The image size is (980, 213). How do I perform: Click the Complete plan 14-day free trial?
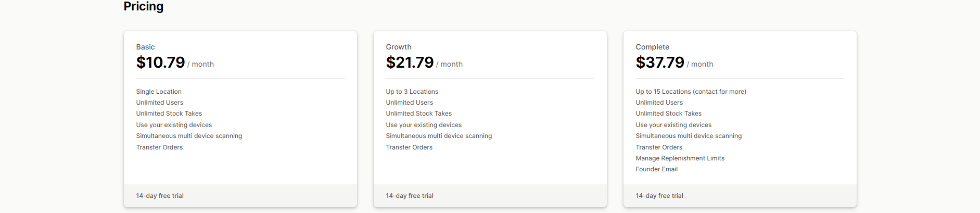click(659, 196)
